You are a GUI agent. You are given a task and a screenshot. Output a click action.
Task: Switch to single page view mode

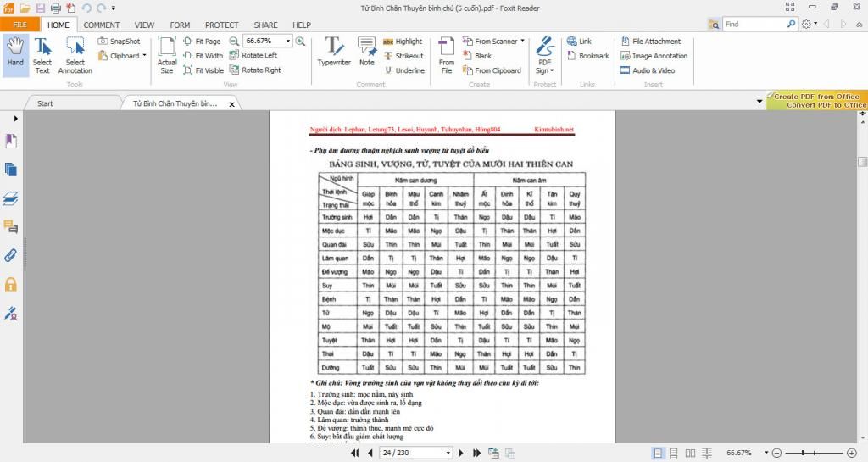coord(658,453)
